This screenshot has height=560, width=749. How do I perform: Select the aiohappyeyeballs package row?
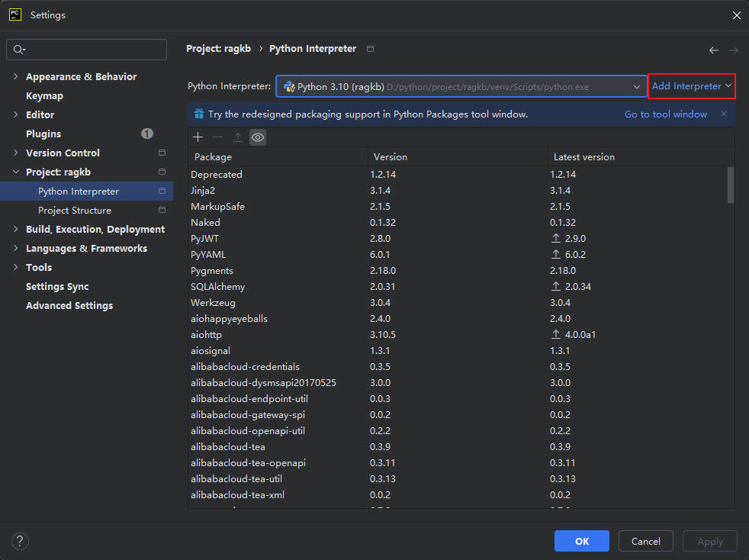(458, 318)
